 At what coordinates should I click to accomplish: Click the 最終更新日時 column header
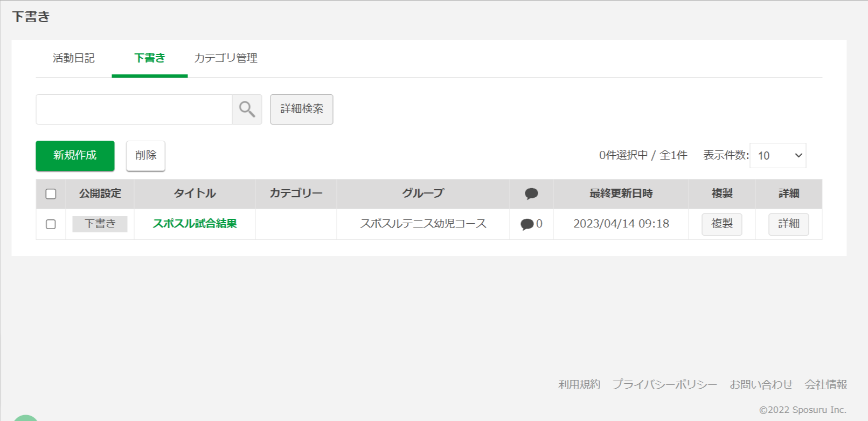tap(621, 194)
